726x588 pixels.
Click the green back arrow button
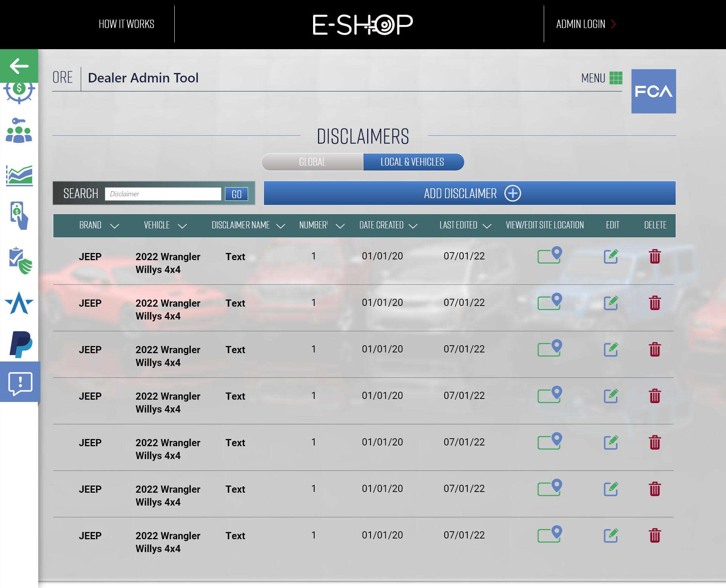(19, 66)
